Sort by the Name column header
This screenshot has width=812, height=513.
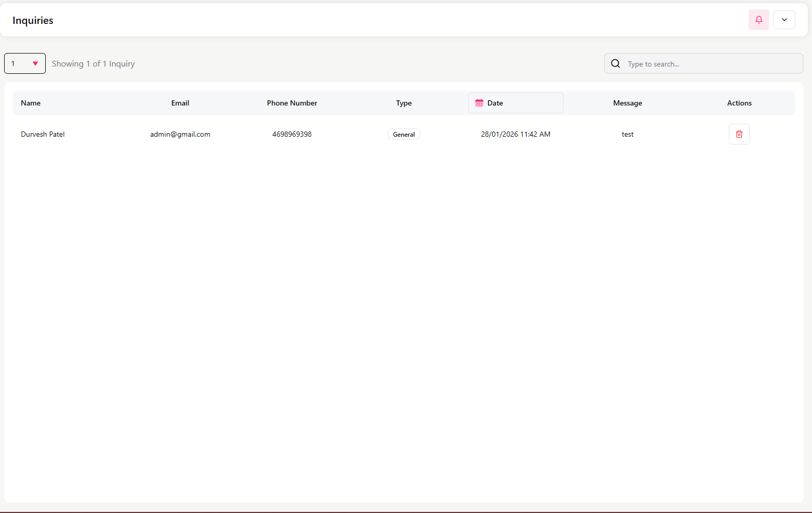click(31, 103)
